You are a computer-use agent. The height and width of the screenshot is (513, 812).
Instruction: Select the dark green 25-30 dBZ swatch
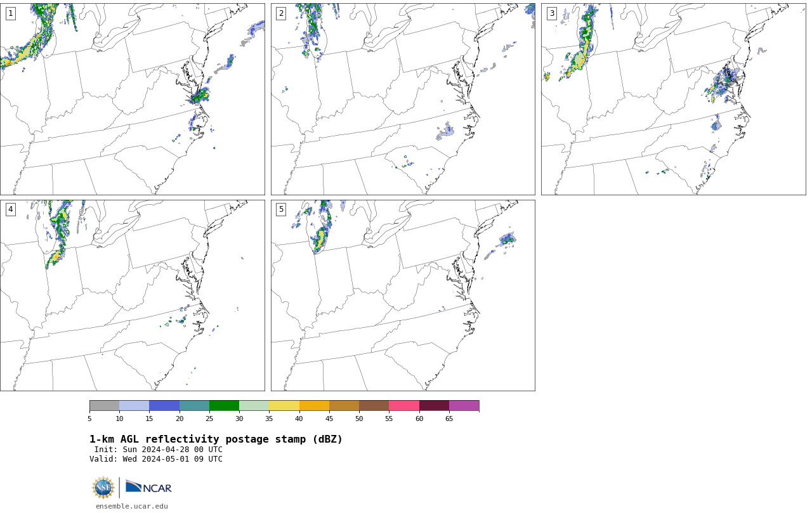224,406
